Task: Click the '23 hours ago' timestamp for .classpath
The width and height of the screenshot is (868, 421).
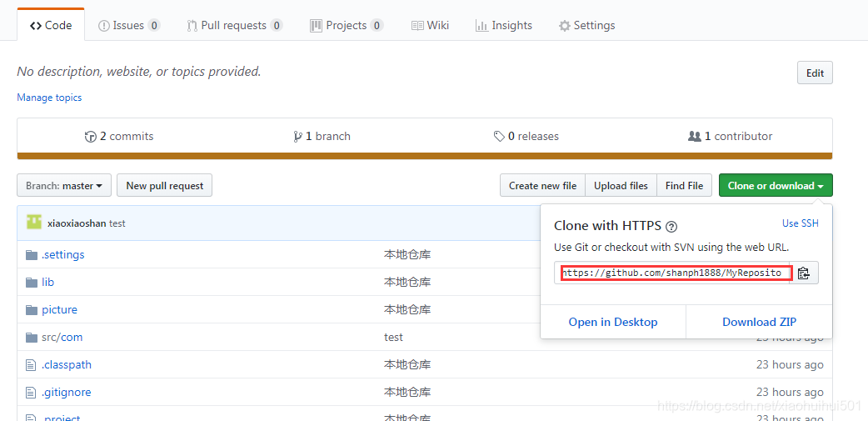Action: [x=790, y=364]
